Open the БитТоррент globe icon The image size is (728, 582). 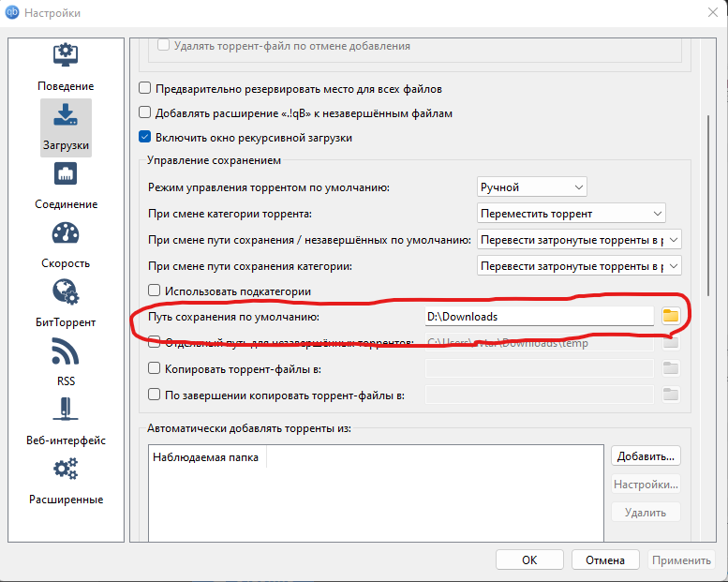coord(66,291)
